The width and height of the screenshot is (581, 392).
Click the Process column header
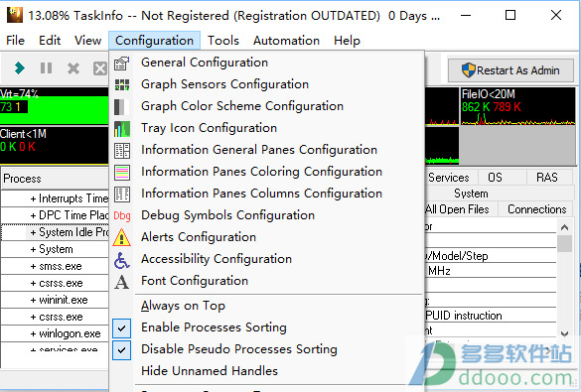coord(56,179)
